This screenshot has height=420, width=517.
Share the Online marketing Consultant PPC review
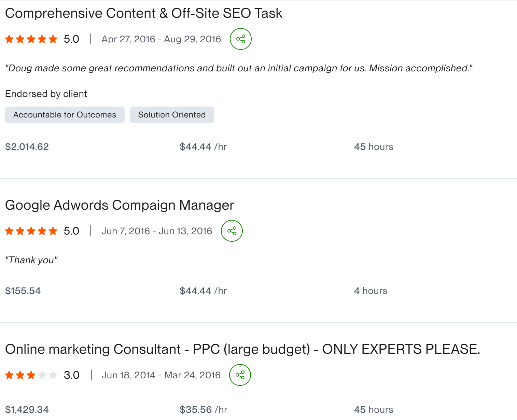point(240,375)
